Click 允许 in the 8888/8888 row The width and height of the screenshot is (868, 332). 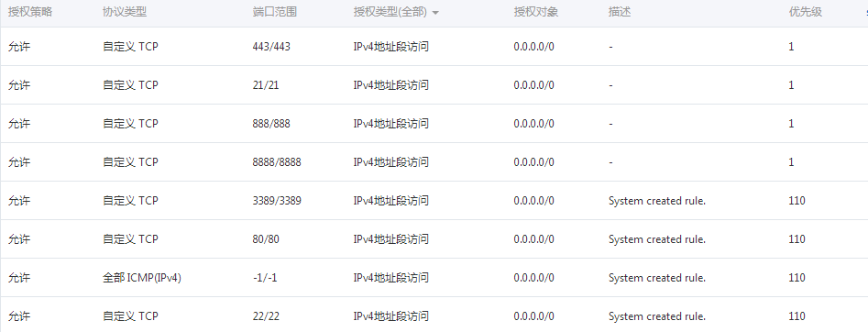pos(19,161)
